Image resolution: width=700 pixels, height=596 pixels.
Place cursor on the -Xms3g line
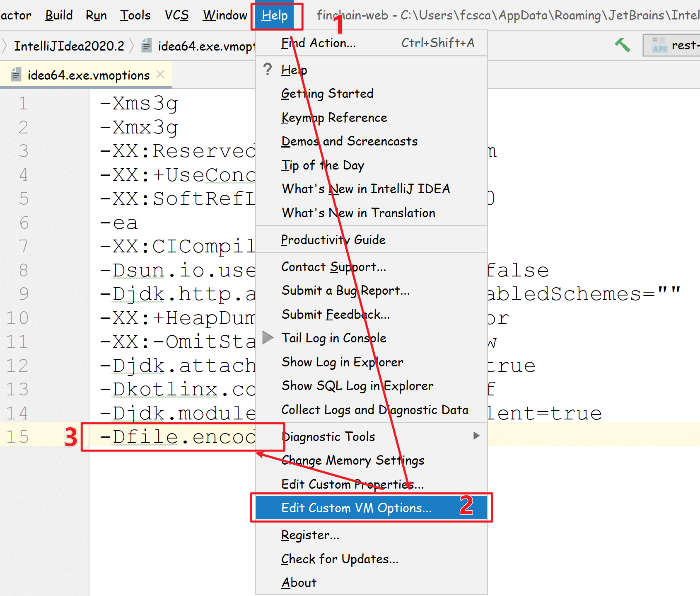(139, 103)
